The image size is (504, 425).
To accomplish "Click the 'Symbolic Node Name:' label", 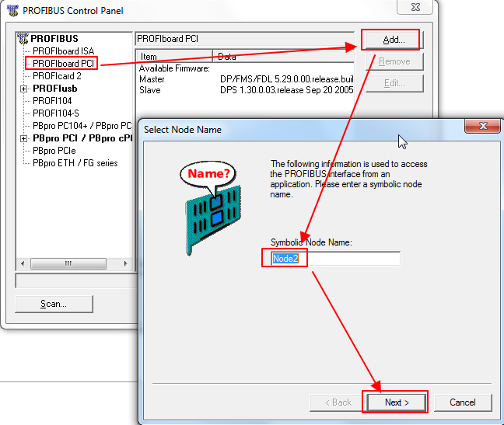I will (311, 242).
